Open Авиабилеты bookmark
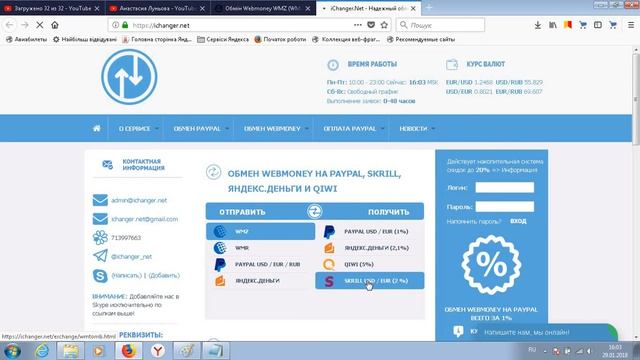 (27, 39)
